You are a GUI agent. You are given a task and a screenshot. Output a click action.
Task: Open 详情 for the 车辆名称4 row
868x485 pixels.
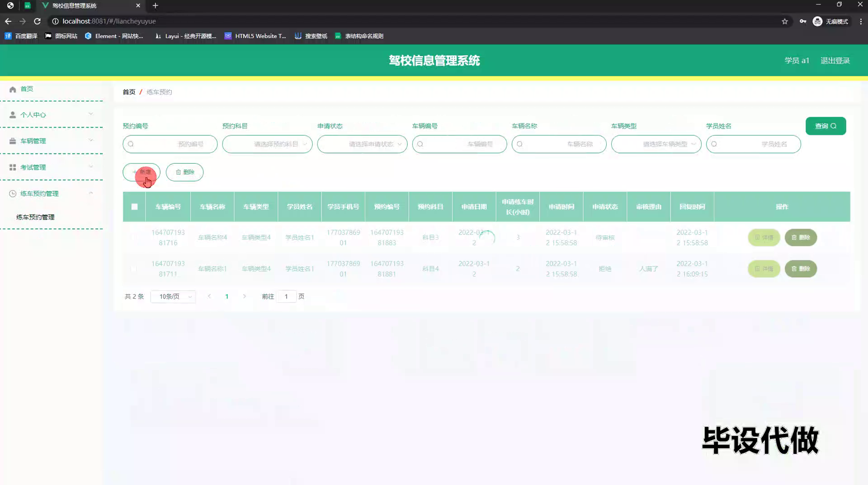(x=764, y=238)
